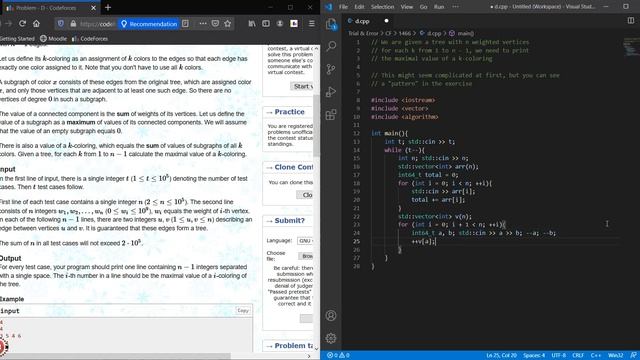The height and width of the screenshot is (360, 640).
Task: Click breadcrumb '1466' folder
Action: pyautogui.click(x=405, y=33)
